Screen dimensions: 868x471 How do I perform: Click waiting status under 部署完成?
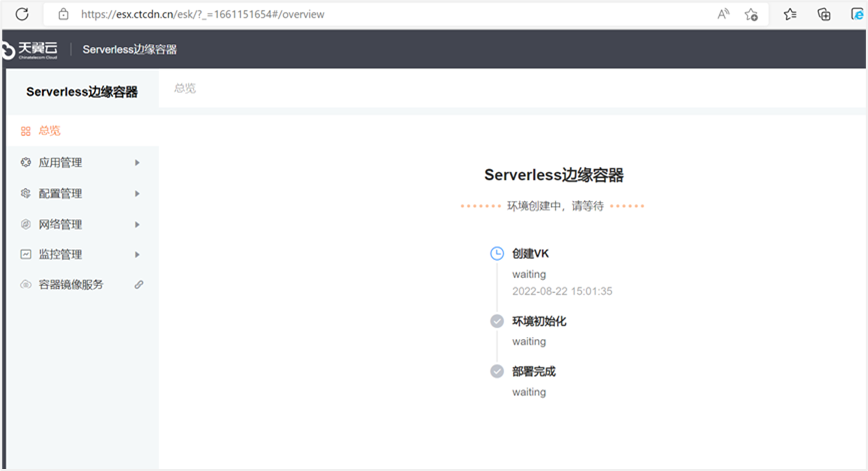point(529,392)
